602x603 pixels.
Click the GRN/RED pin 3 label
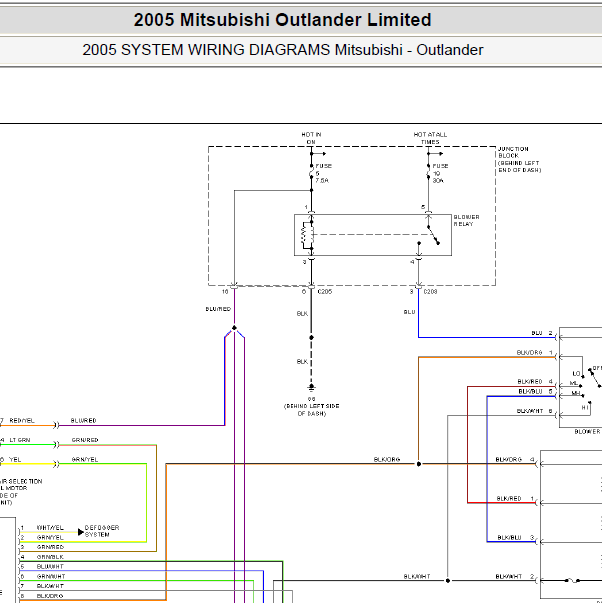coord(50,547)
